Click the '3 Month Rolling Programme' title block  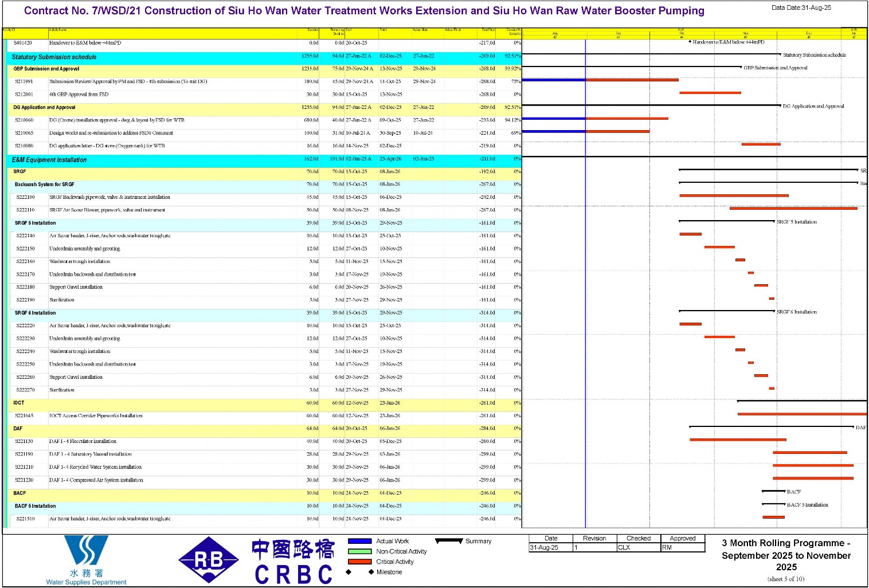tap(786, 555)
